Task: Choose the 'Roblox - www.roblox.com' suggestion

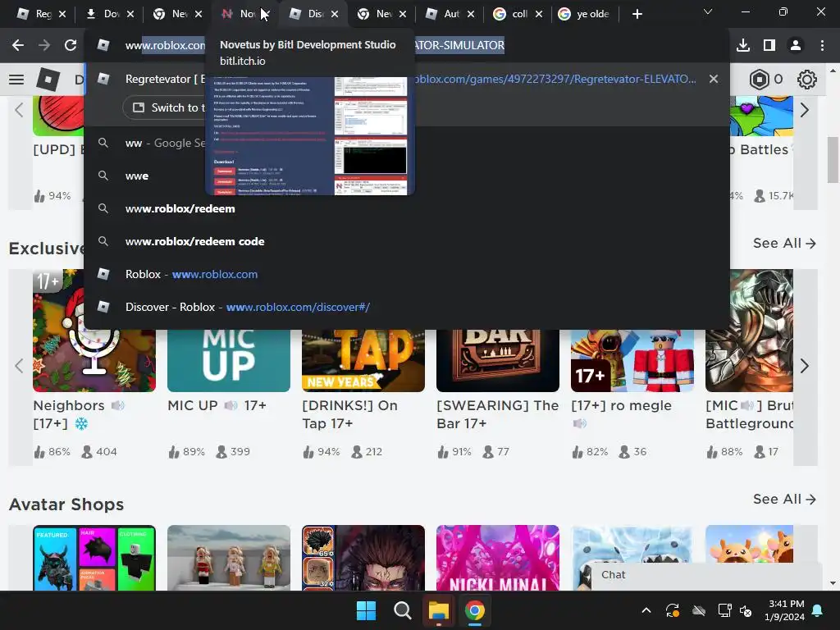Action: pyautogui.click(x=407, y=274)
